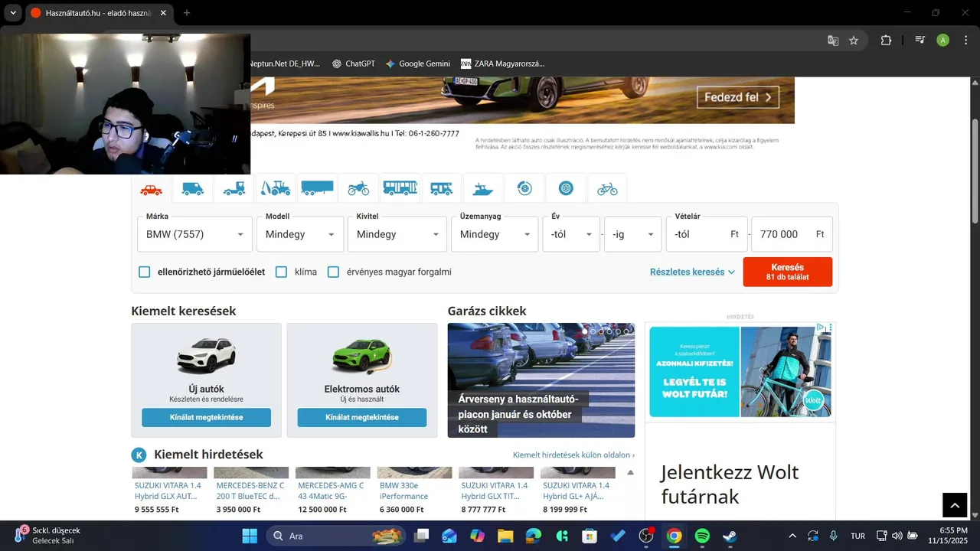This screenshot has height=551, width=980.
Task: Select the bus category icon
Action: 400,189
